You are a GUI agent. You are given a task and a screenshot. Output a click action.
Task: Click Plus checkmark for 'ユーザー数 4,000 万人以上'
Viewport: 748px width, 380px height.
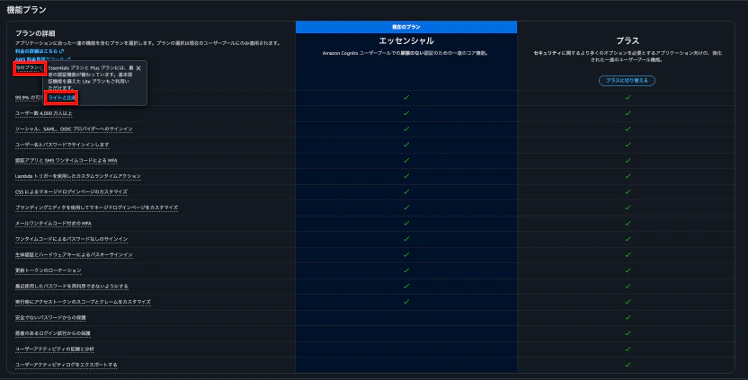click(x=628, y=113)
